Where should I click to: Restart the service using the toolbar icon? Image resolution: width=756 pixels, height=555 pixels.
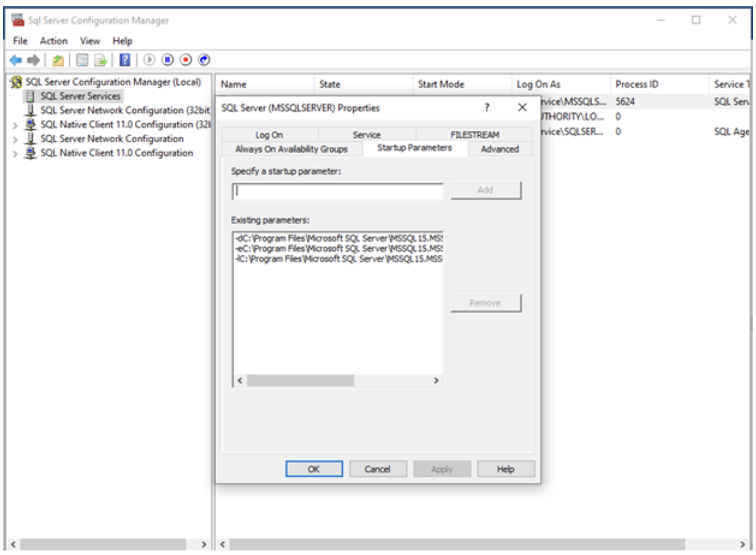[x=204, y=60]
